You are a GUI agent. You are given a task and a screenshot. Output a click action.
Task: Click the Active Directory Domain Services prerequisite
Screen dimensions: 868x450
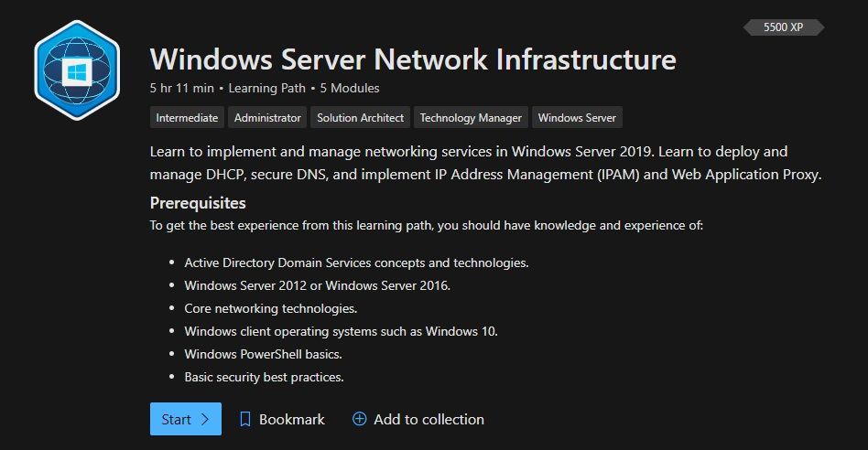click(356, 263)
